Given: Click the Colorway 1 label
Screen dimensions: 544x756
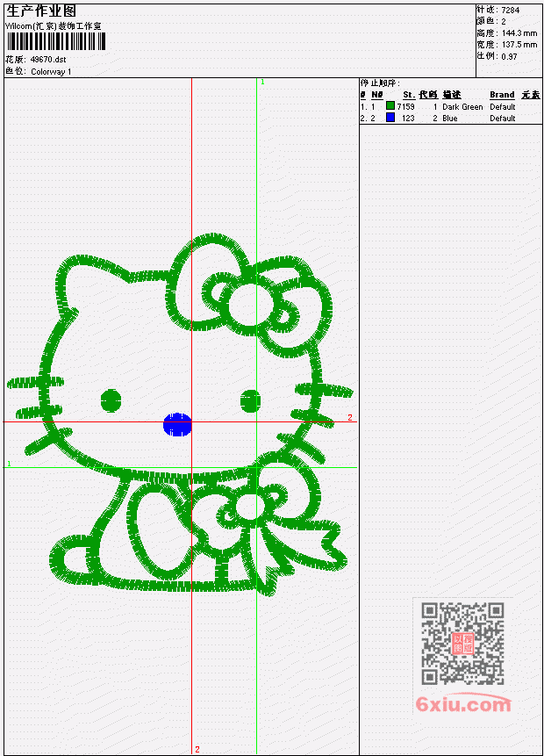Looking at the screenshot, I should point(51,71).
